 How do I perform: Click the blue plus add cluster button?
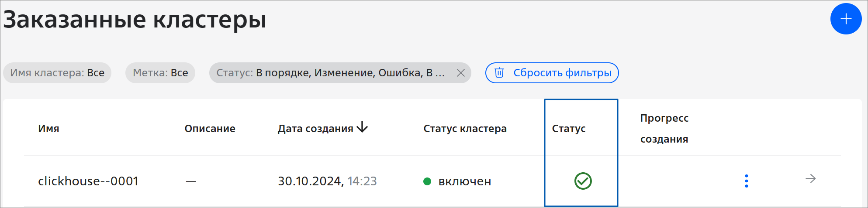(x=846, y=19)
